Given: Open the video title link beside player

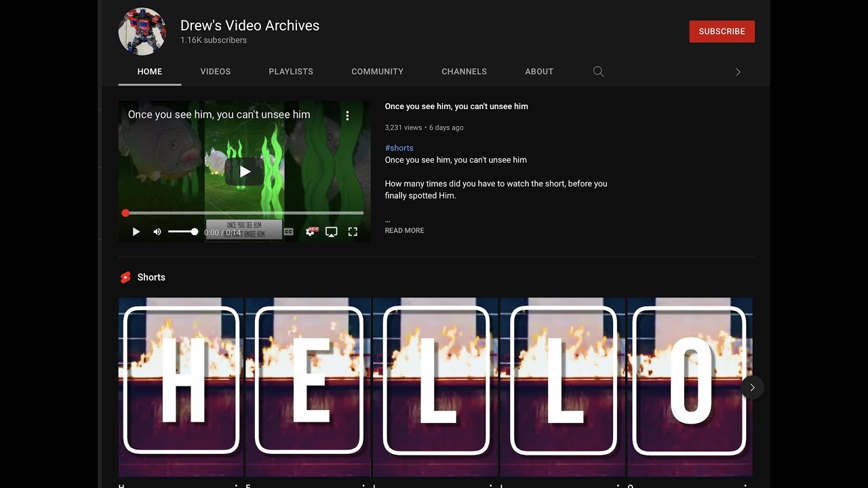Looking at the screenshot, I should (x=456, y=106).
